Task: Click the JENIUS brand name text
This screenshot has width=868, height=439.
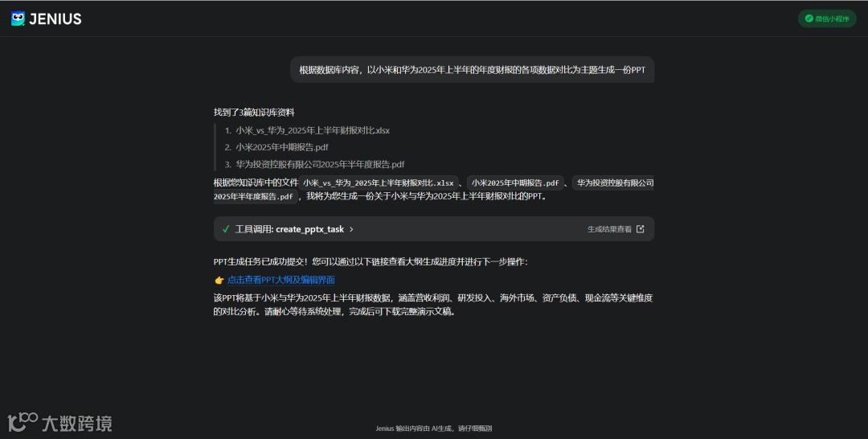Action: point(55,18)
